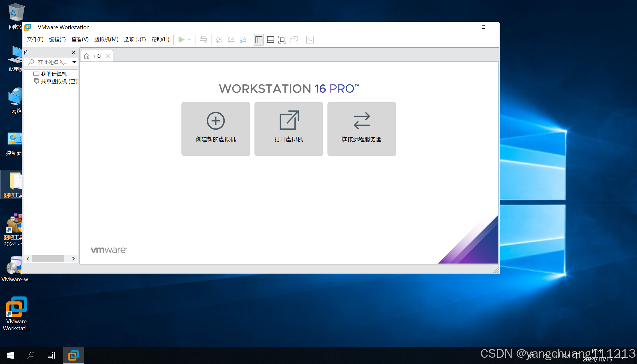The width and height of the screenshot is (637, 364).
Task: Close the 库 library panel
Action: [73, 53]
